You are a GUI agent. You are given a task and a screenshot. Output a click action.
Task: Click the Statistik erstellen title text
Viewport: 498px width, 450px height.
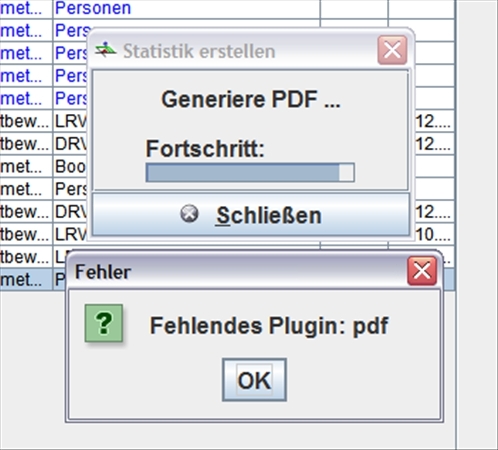(199, 51)
